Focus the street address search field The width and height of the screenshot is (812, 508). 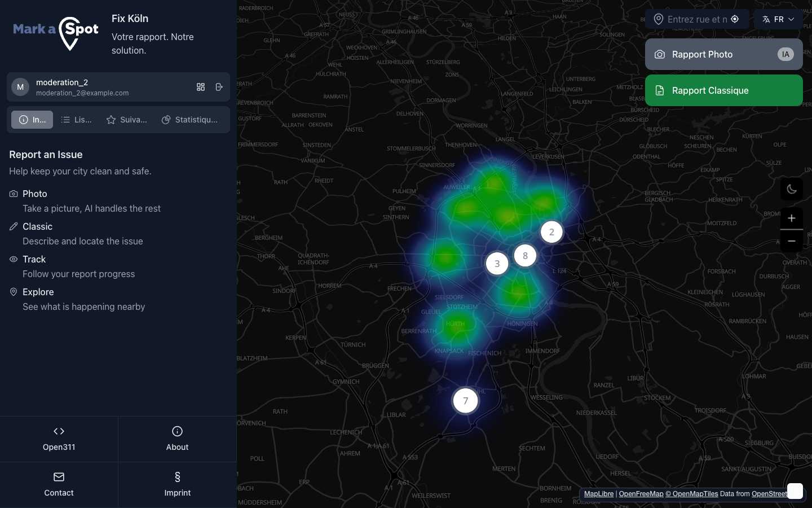point(696,19)
